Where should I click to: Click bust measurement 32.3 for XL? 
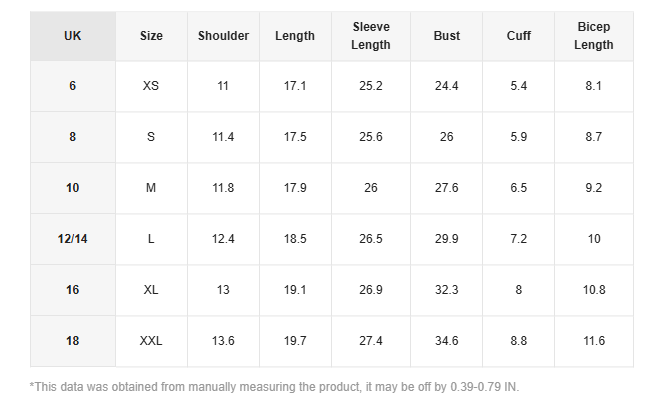(447, 290)
